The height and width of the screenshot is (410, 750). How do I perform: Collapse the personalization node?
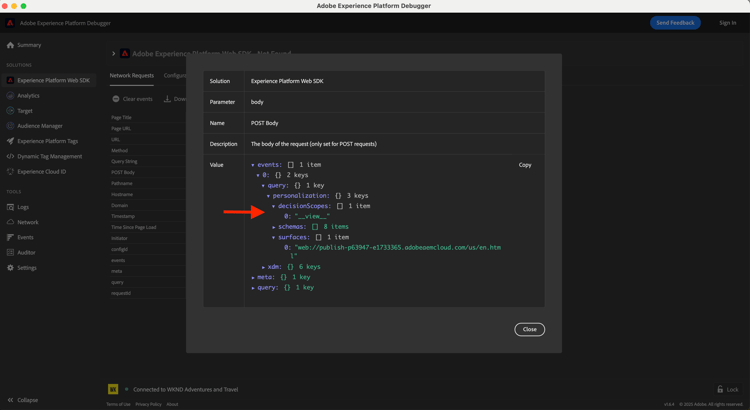pyautogui.click(x=268, y=196)
